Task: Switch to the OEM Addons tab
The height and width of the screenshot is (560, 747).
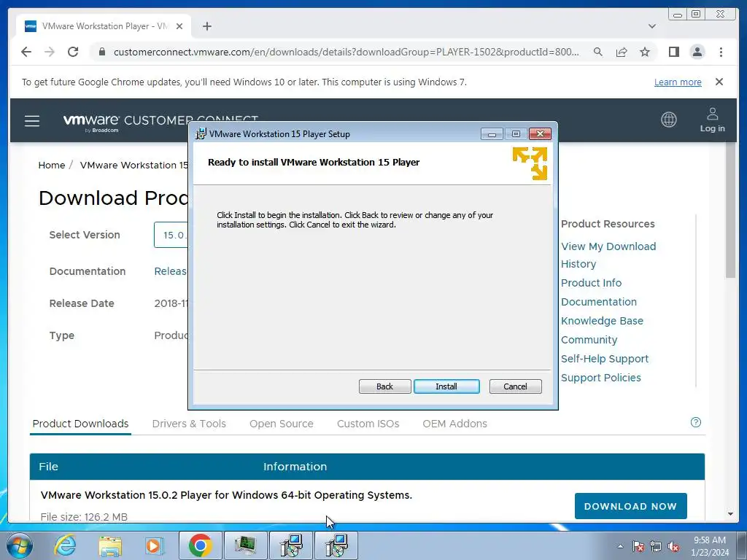Action: click(455, 424)
